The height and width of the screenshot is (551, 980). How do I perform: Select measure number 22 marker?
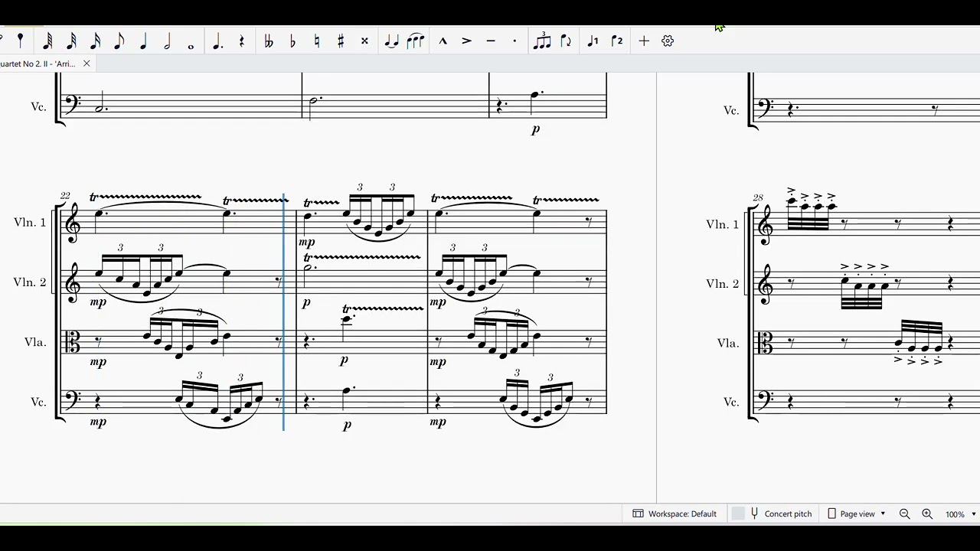[x=64, y=197]
